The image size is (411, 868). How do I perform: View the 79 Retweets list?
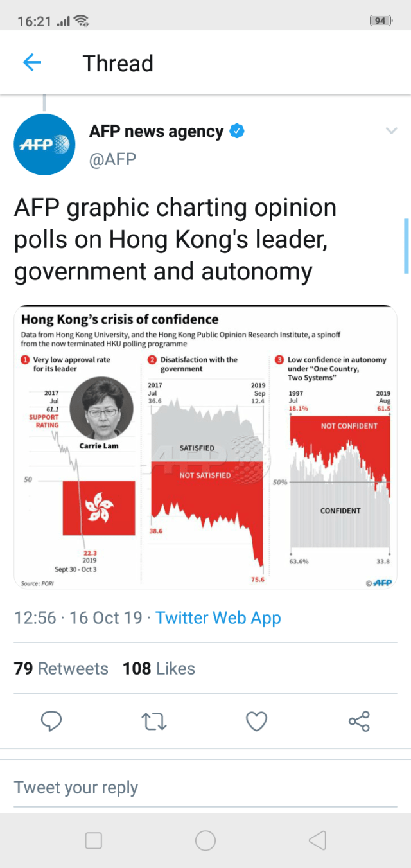point(61,669)
